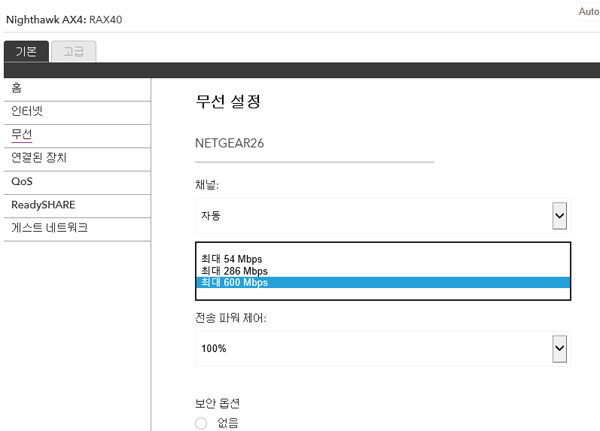Open 게스트 네트워크 settings
This screenshot has width=600, height=431.
click(77, 229)
